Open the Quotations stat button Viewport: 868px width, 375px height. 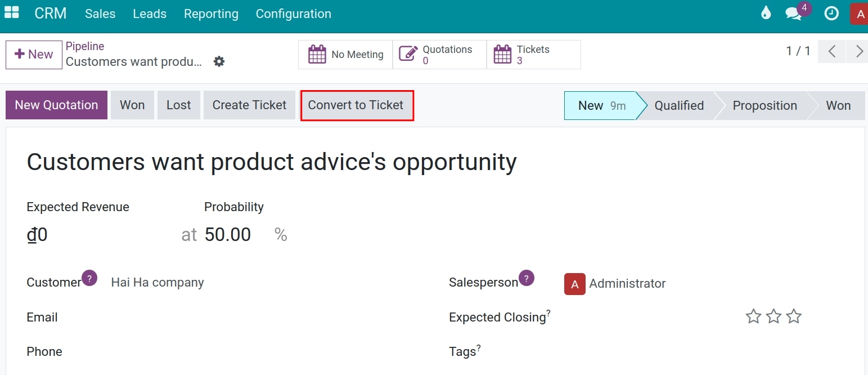click(x=439, y=55)
